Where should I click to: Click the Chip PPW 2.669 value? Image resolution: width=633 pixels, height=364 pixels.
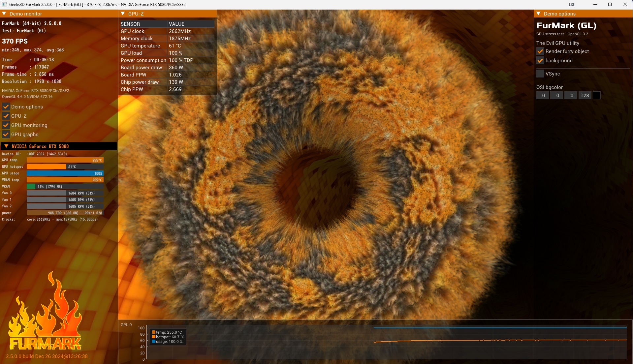[175, 89]
